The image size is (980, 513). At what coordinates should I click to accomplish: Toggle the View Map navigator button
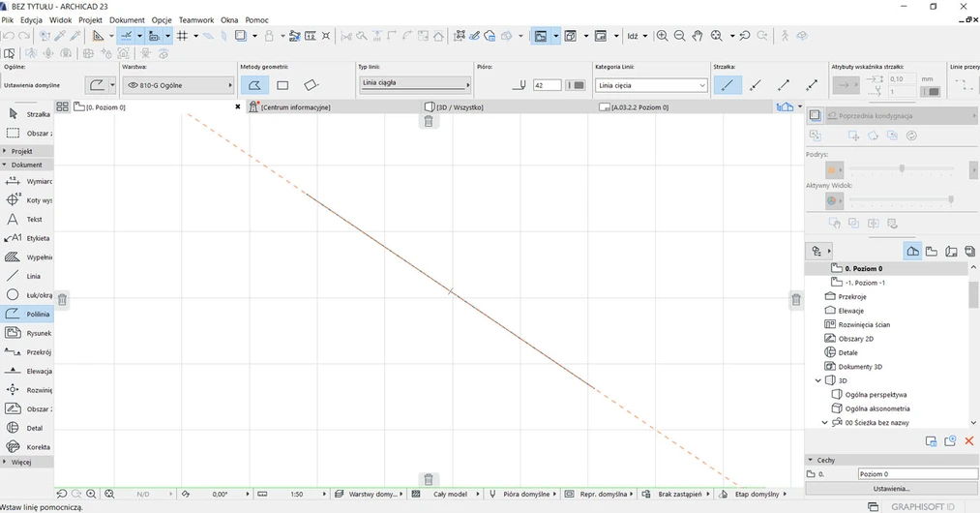932,251
